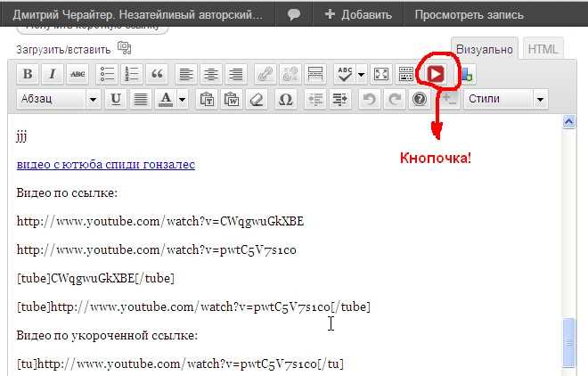Insert More tag
588x376 pixels.
tap(315, 74)
